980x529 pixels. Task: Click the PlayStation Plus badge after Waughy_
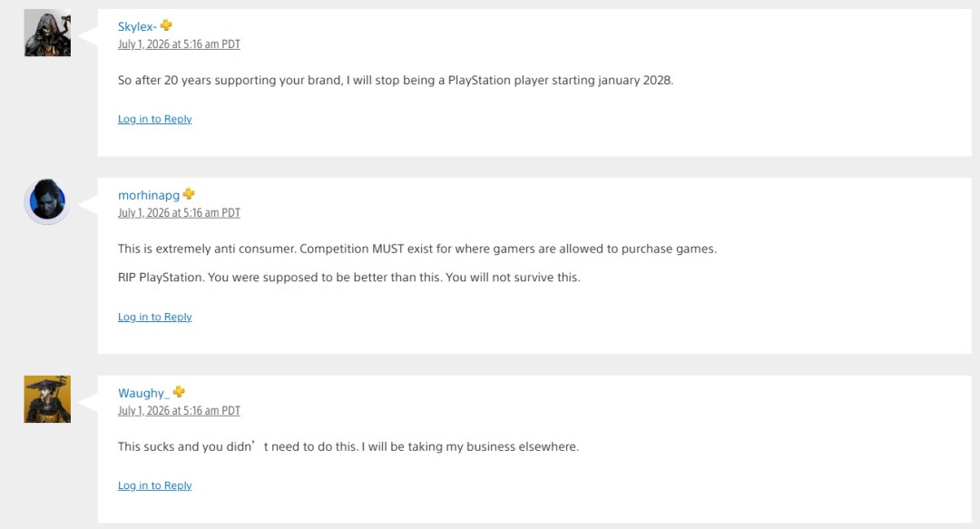[179, 392]
